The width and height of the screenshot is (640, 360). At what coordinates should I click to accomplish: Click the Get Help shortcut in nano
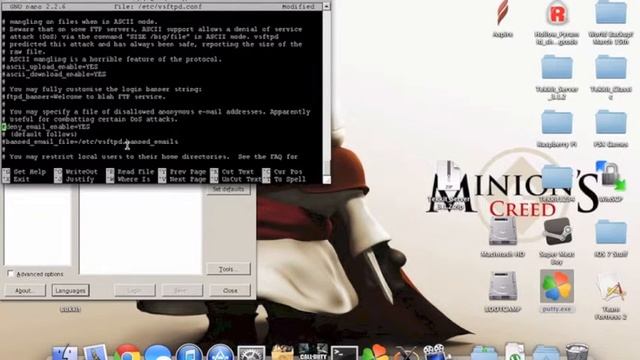coord(24,172)
